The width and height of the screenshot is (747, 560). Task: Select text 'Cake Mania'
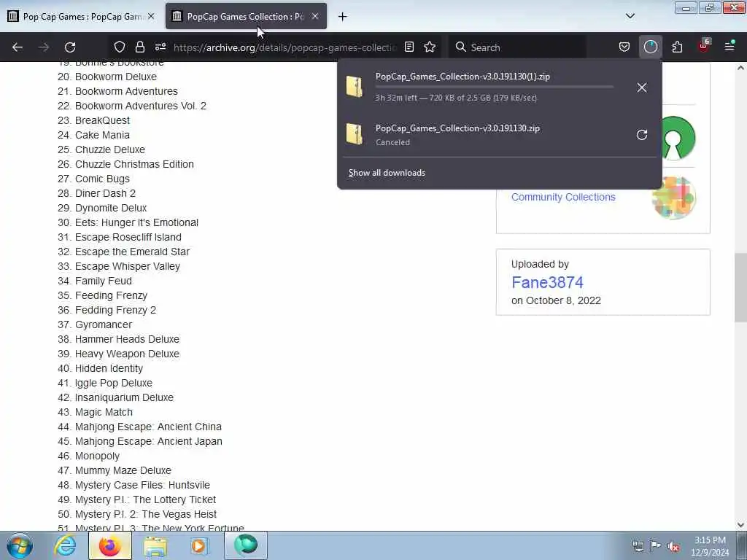pos(102,135)
